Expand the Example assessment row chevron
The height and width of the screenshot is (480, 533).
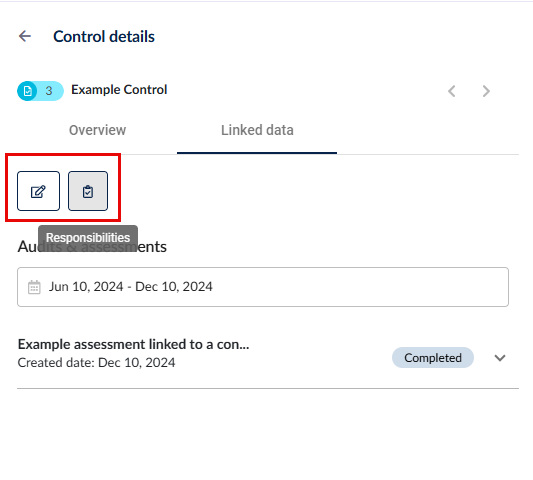(x=500, y=358)
